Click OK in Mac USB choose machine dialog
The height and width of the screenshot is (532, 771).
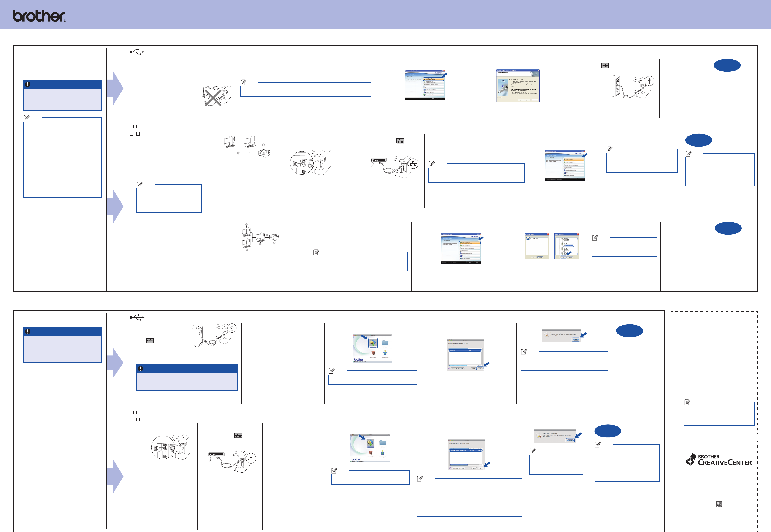coord(480,368)
